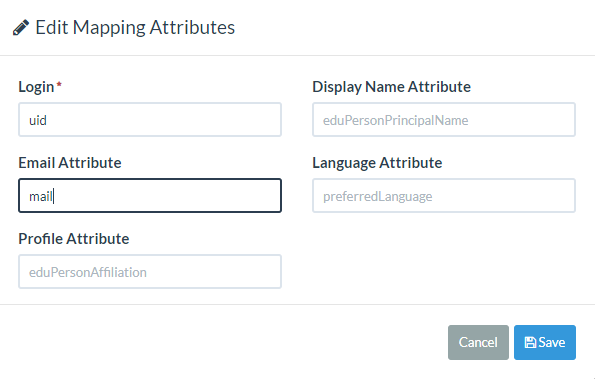
Task: Click empty footer area left of Cancel
Action: click(224, 342)
